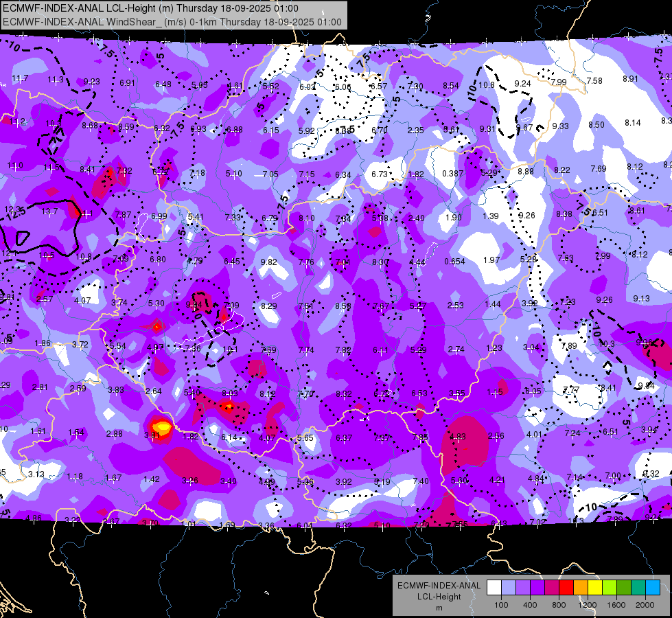Click the legend unit label m
The image size is (672, 618).
coord(439,608)
